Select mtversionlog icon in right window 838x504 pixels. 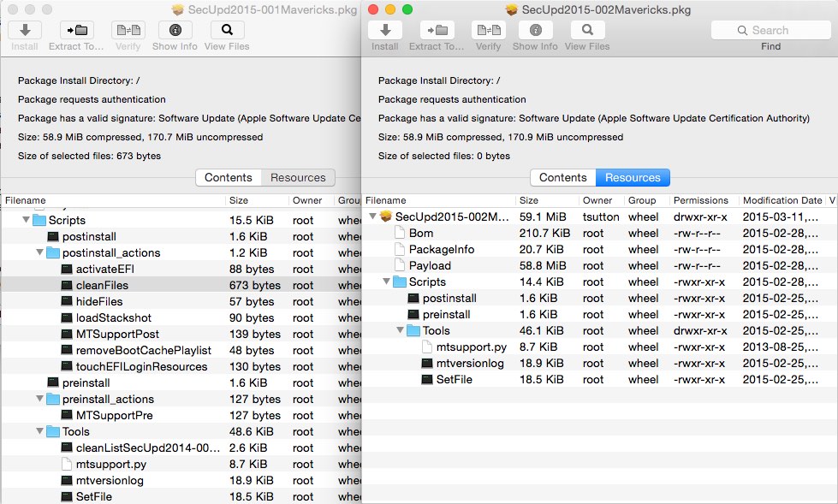coord(427,364)
